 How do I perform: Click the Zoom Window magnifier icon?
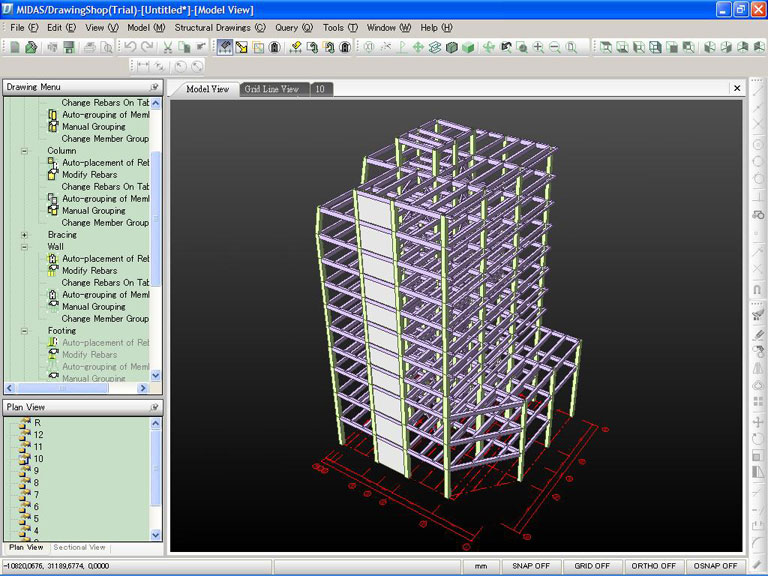(522, 47)
